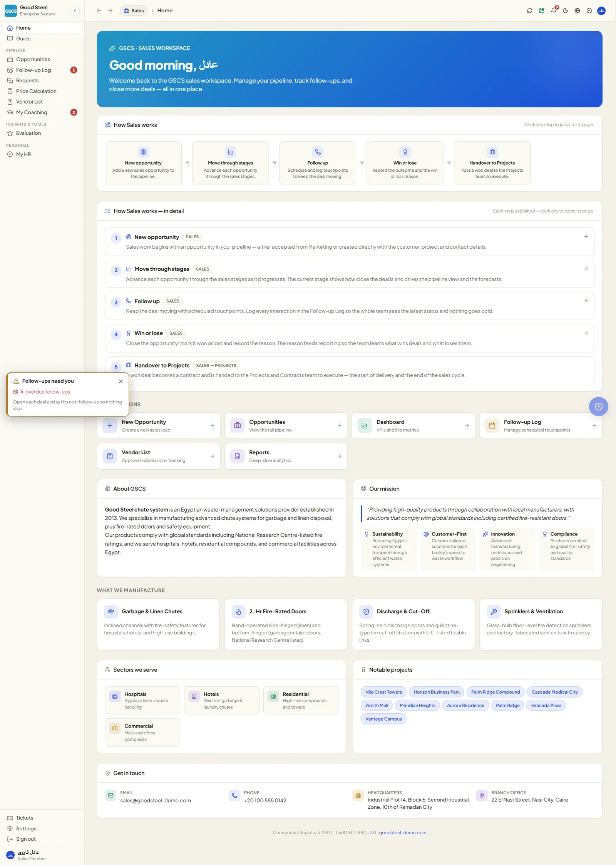616x865 pixels.
Task: Click the phone number +20 100 555 0142
Action: [265, 800]
